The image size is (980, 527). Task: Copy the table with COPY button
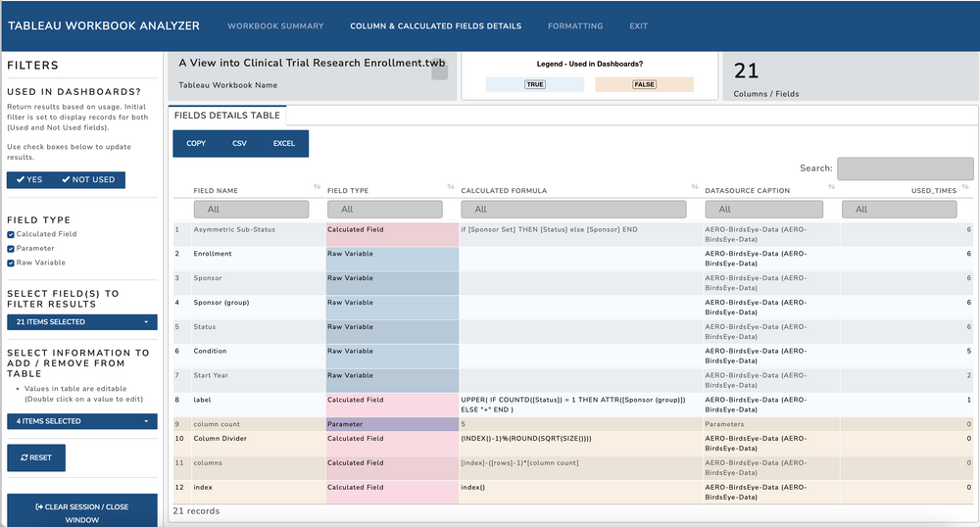click(x=196, y=144)
